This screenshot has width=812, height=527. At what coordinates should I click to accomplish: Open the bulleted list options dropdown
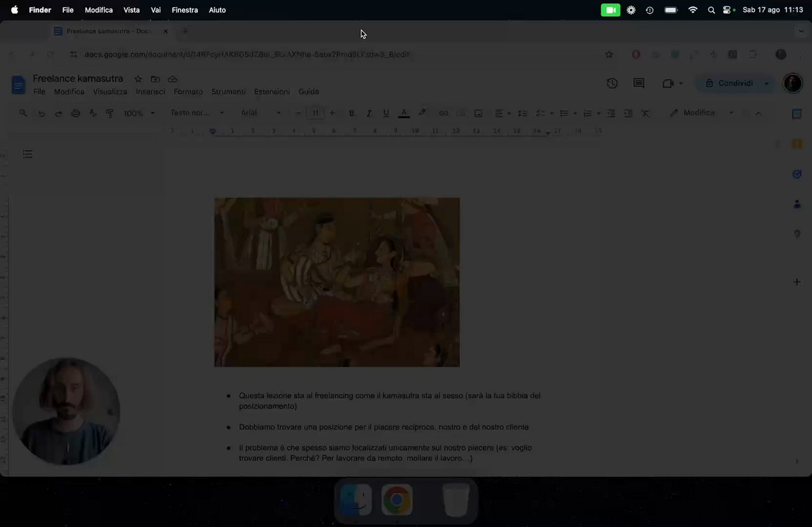[x=575, y=113]
